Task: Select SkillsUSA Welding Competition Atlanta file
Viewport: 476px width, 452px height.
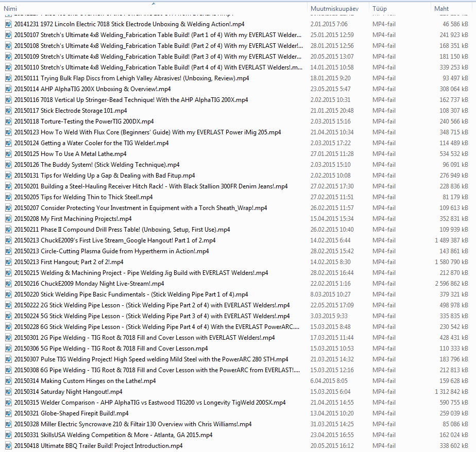Action: click(113, 435)
